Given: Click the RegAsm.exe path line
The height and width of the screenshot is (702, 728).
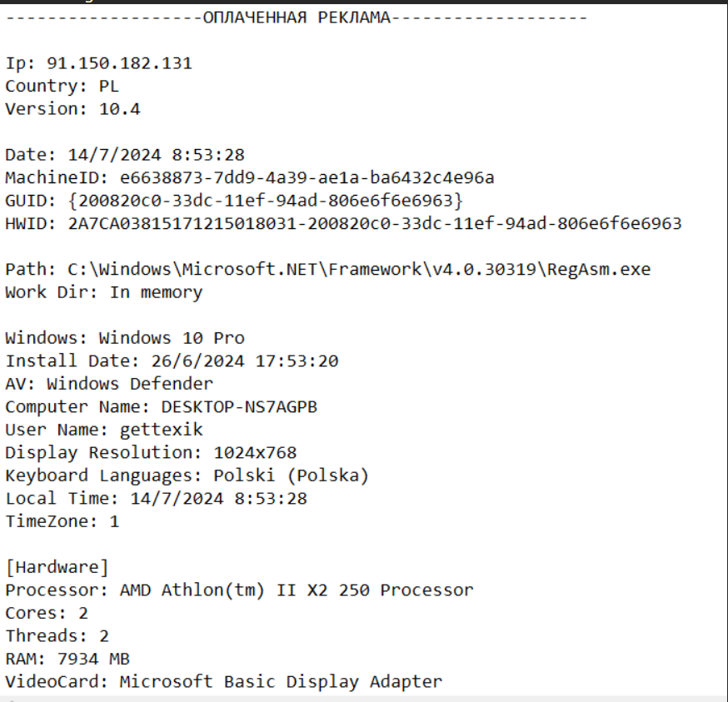Looking at the screenshot, I should pyautogui.click(x=328, y=269).
